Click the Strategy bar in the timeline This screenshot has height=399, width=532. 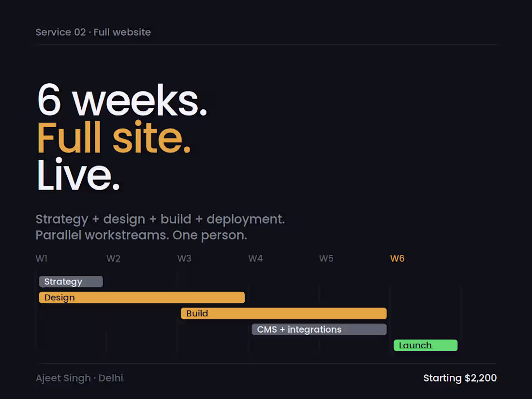point(71,281)
